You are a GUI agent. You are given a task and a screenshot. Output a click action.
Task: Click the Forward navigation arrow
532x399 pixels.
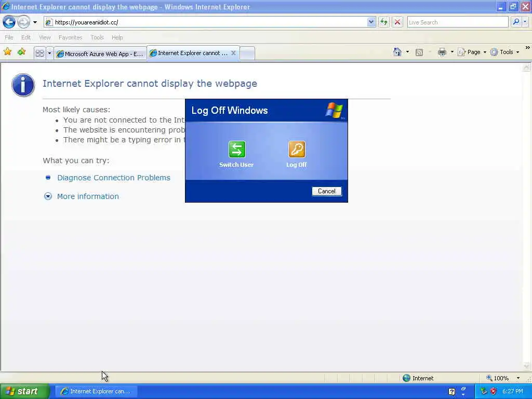(24, 22)
